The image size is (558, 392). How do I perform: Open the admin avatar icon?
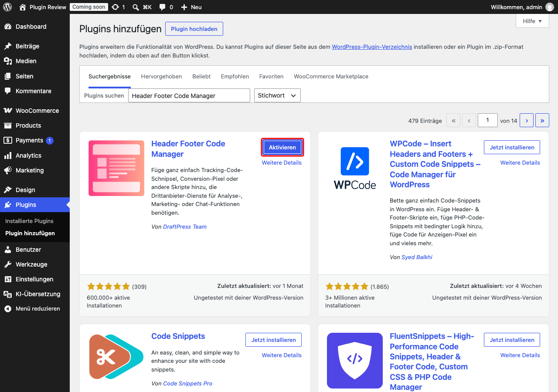pos(550,7)
